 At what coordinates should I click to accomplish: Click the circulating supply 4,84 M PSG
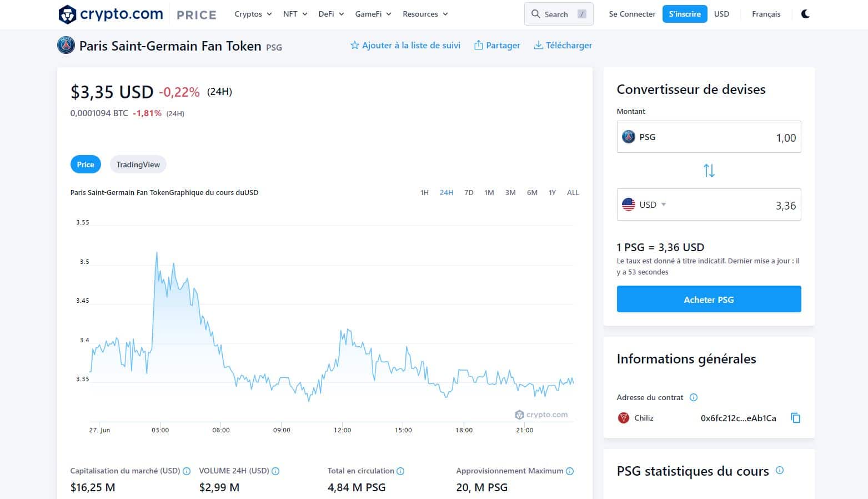357,487
